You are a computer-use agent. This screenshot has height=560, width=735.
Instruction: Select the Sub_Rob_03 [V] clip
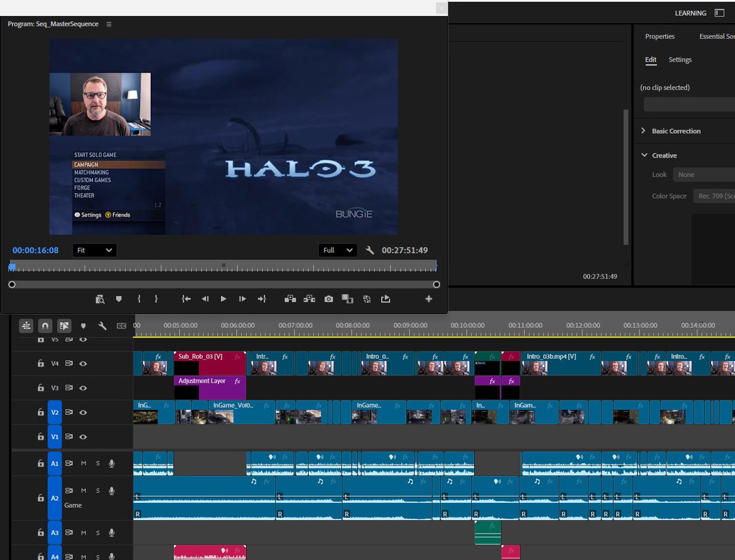pos(209,363)
